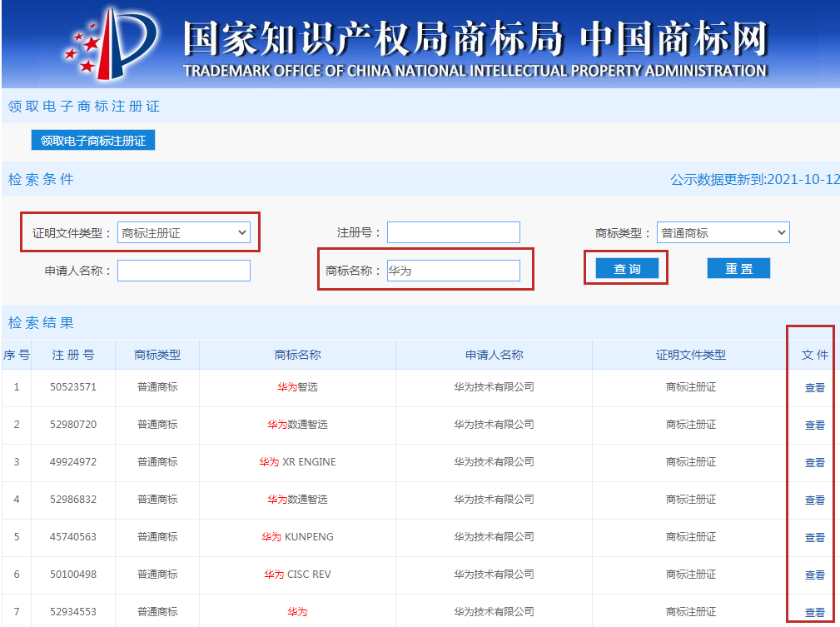Viewport: 840px width, 627px height.
Task: Open the 证明文件类型 dropdown showing 商标注册证
Action: click(184, 232)
